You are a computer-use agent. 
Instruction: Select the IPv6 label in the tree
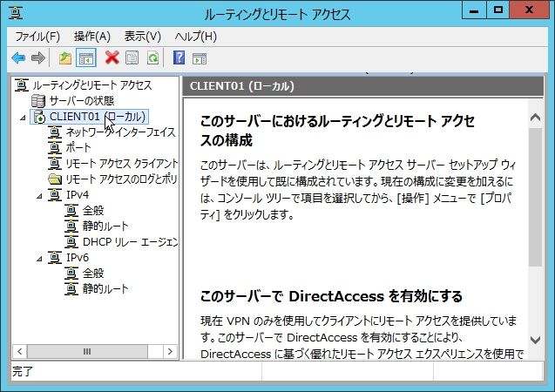tap(78, 258)
